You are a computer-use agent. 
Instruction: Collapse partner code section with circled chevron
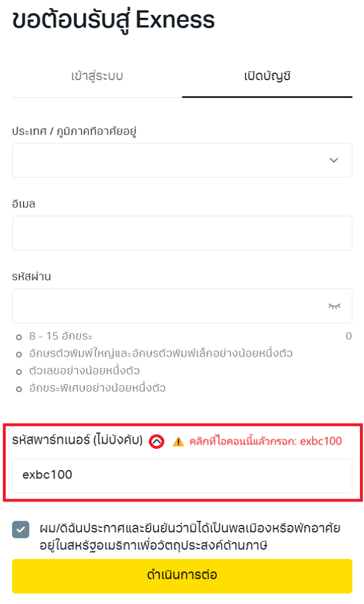157,441
